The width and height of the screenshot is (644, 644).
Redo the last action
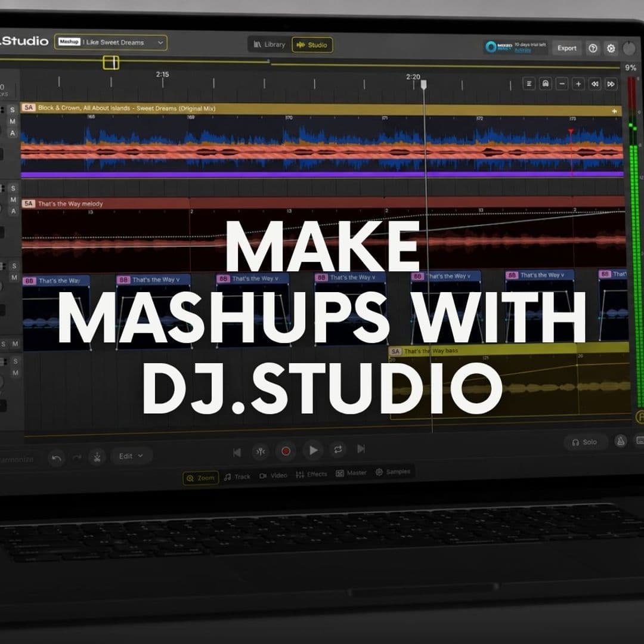(77, 457)
